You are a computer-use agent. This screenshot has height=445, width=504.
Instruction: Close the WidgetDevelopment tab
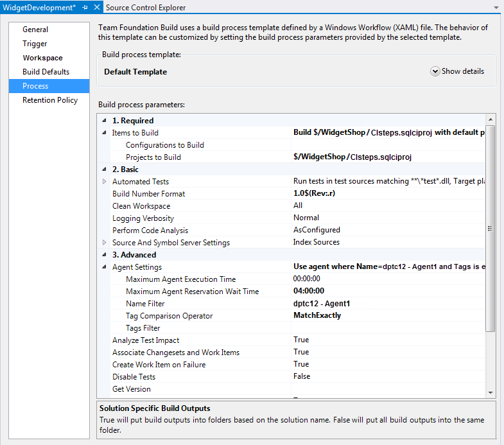click(x=97, y=7)
